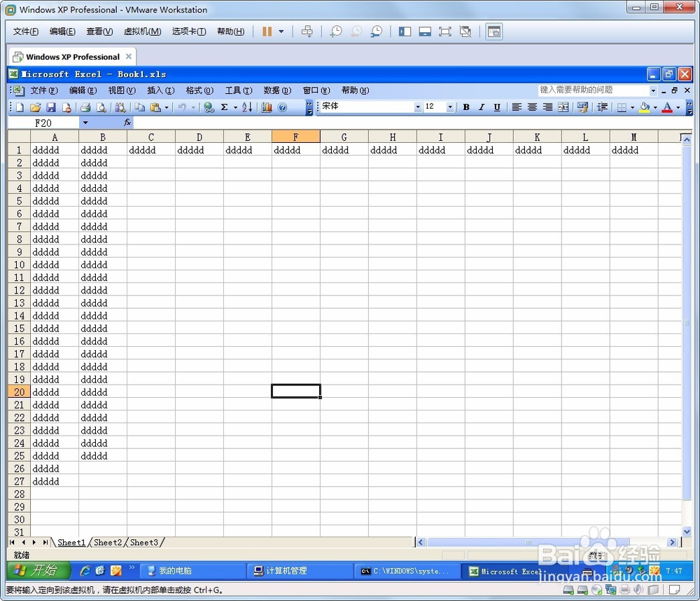Align text left in the cell
700x601 pixels.
coord(517,107)
